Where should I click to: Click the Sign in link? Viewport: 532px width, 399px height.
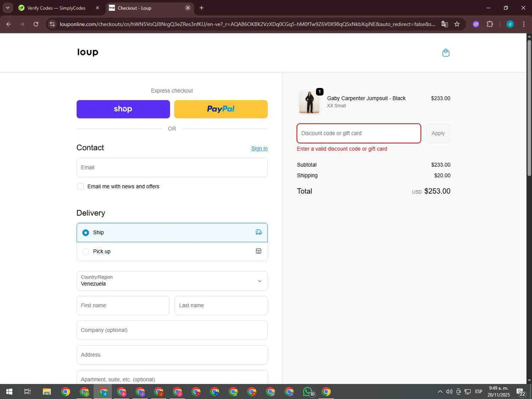coord(259,149)
